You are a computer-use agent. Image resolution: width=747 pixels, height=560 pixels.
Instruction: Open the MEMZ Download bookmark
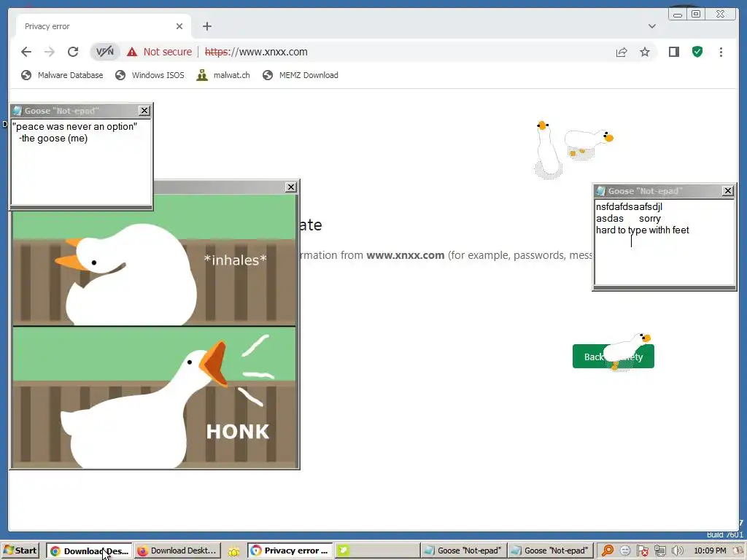coord(300,75)
